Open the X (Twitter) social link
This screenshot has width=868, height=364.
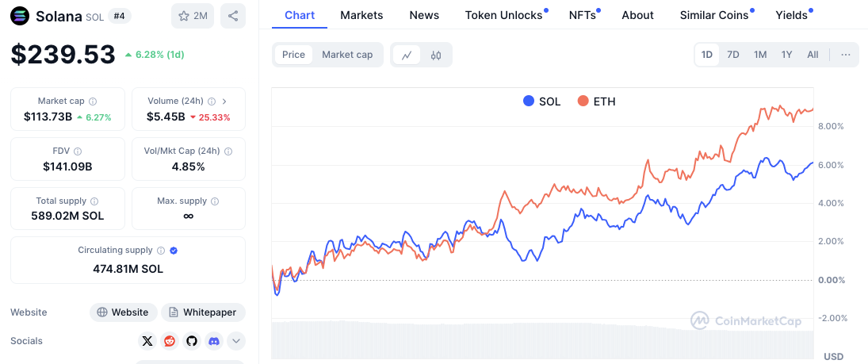(x=147, y=341)
